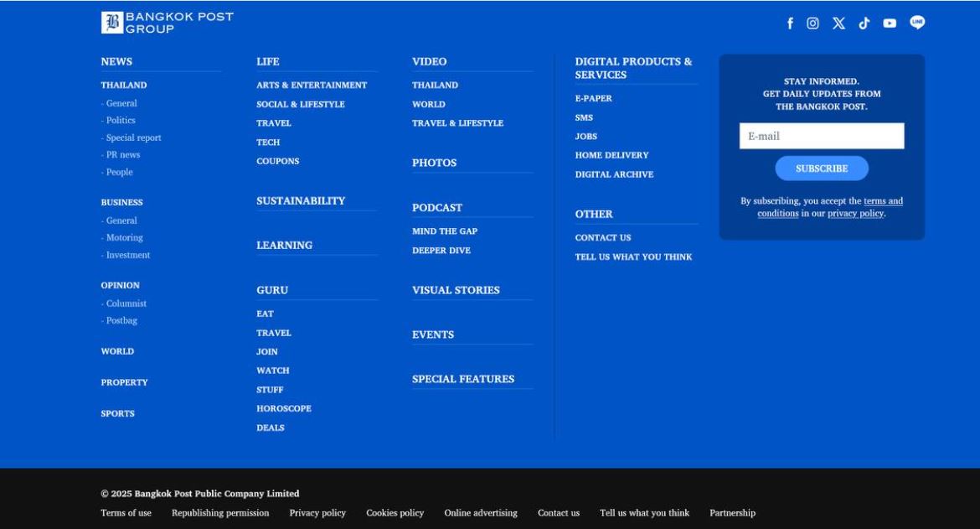Click the E-mail input field
The image size is (980, 529).
(821, 136)
